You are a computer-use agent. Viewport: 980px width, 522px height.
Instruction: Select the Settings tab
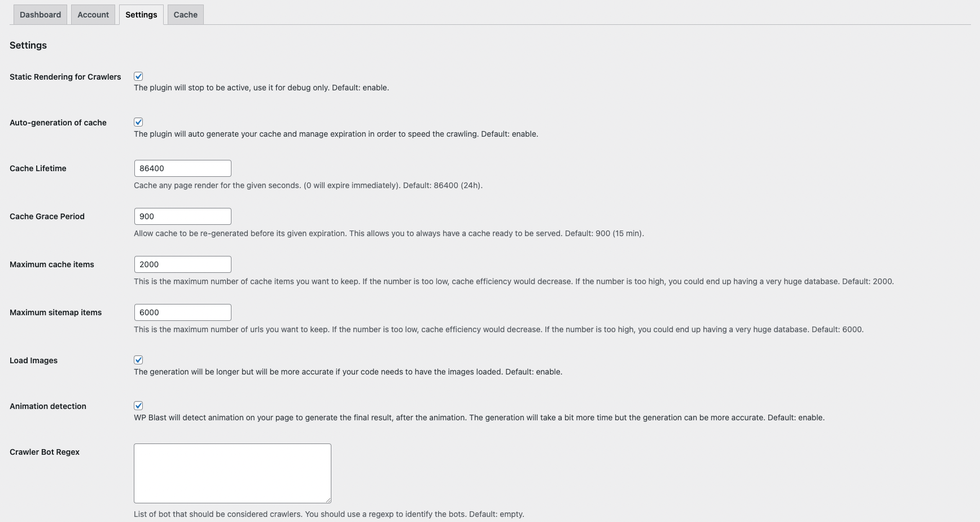141,15
